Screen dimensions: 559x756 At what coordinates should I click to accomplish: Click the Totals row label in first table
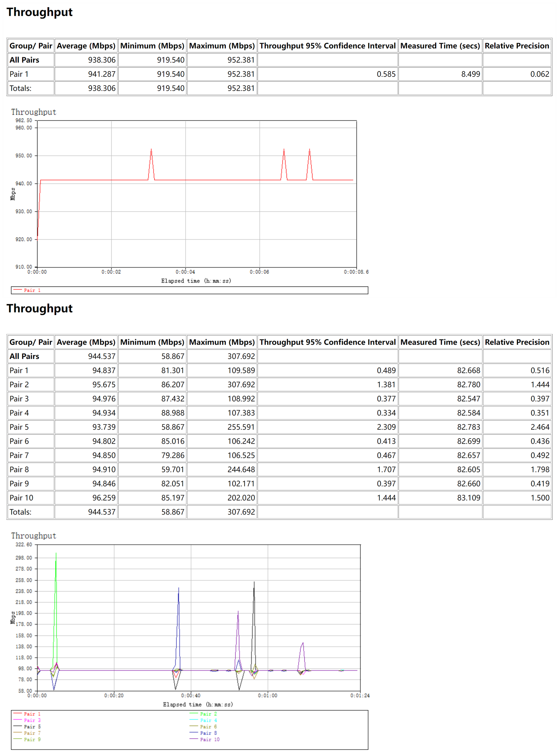coord(20,88)
